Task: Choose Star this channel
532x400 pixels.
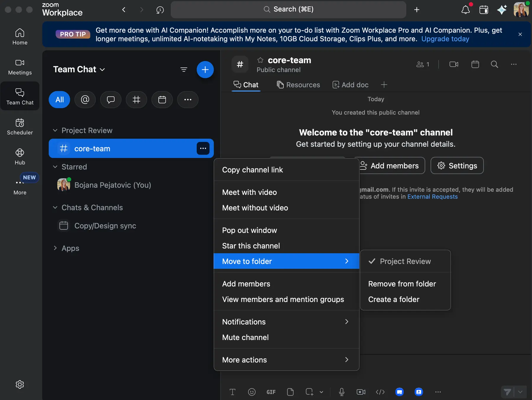Action: (286, 246)
